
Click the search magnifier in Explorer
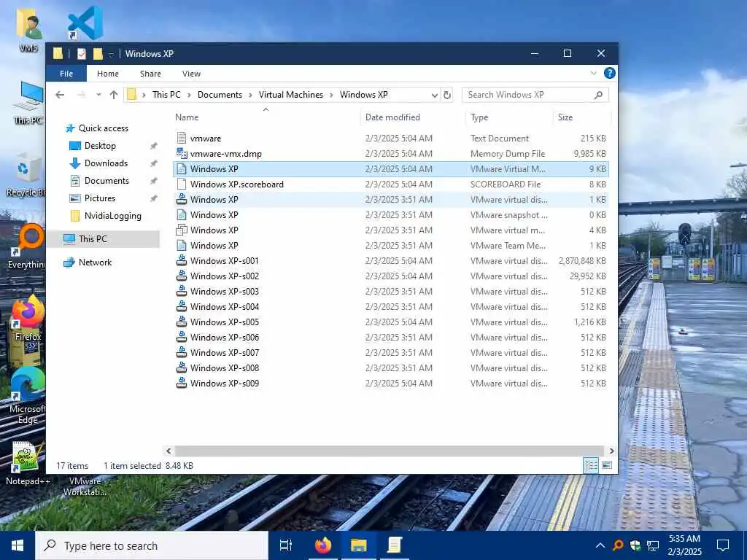click(598, 95)
